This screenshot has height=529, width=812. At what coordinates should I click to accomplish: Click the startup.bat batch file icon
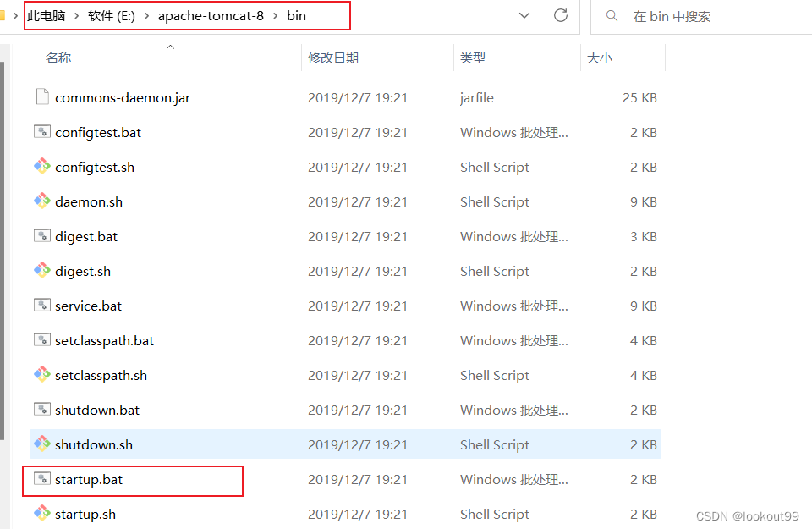pos(42,479)
